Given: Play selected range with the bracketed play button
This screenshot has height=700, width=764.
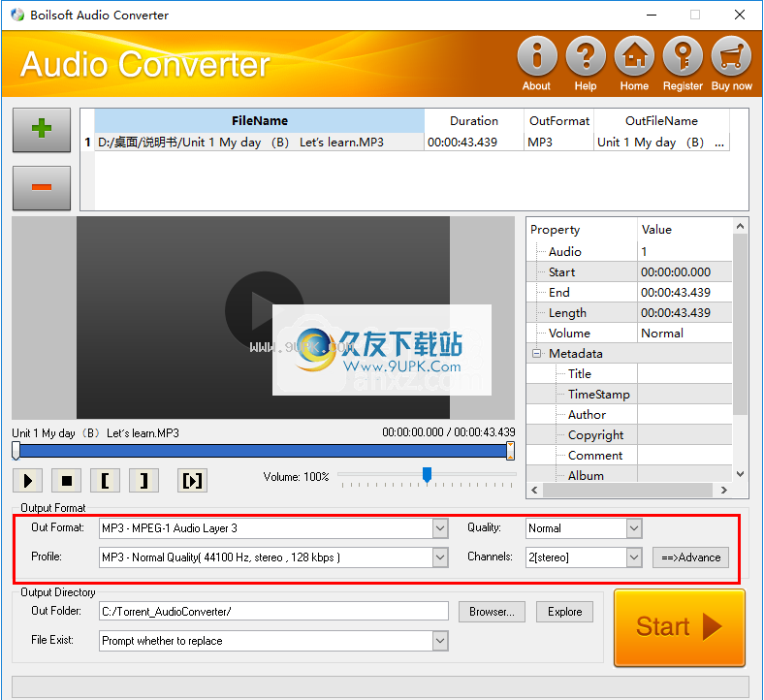Looking at the screenshot, I should tap(193, 481).
